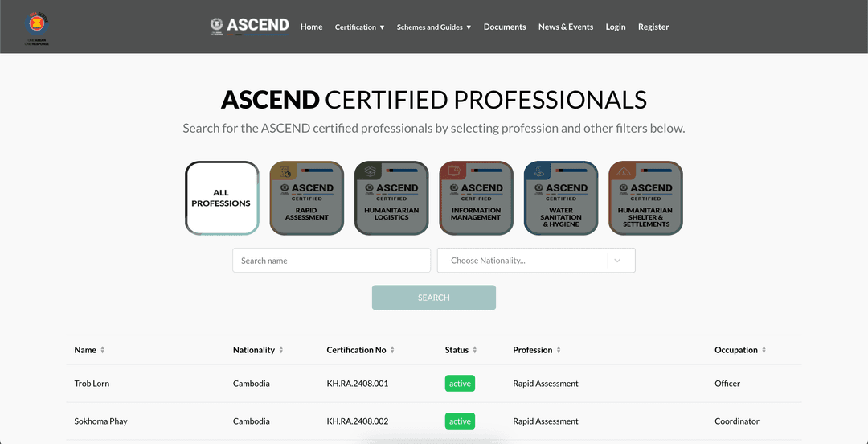Click certification number KH.RA.2408.002

(x=358, y=421)
